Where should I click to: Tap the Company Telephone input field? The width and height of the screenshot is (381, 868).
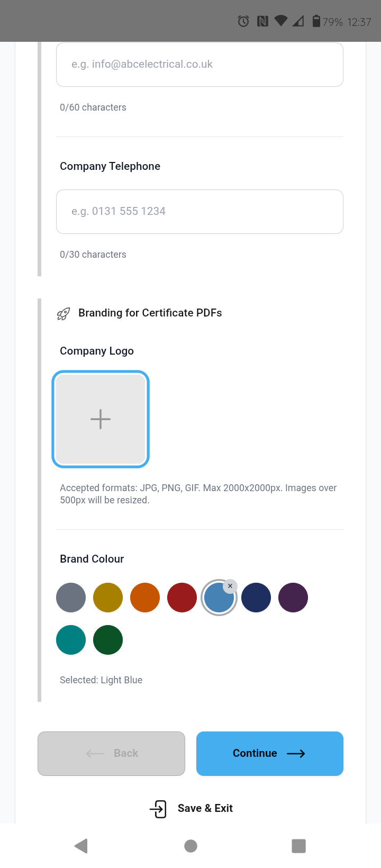[199, 211]
